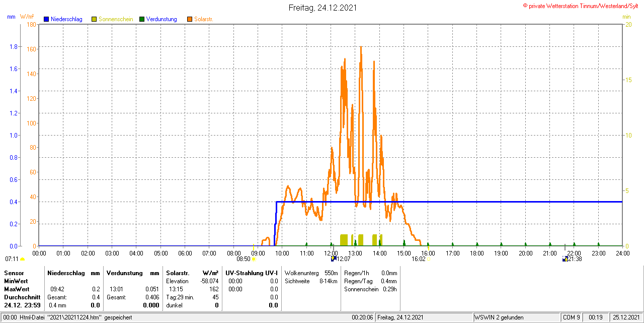Click the Solarstr. max time 13:15
This screenshot has width=644, height=323.
pyautogui.click(x=176, y=289)
